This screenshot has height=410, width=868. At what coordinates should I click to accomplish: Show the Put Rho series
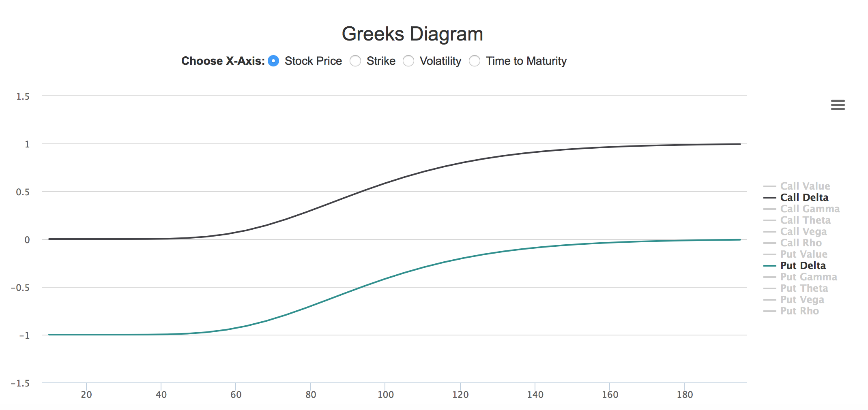[x=799, y=311]
